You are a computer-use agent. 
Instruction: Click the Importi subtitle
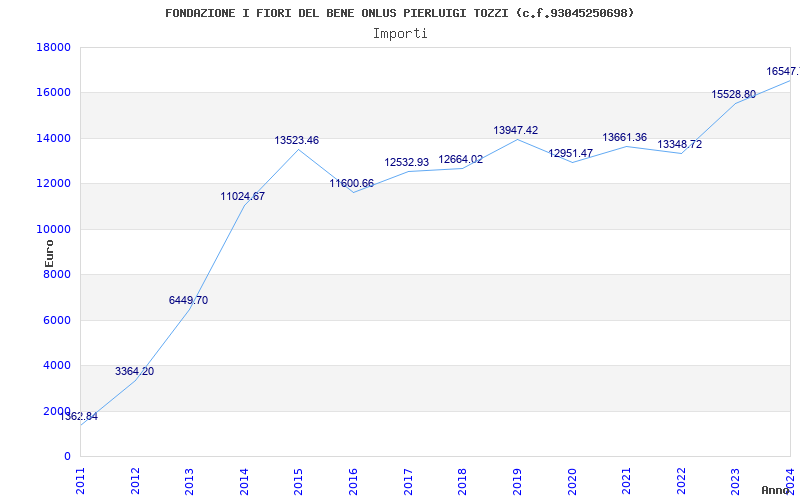click(399, 34)
